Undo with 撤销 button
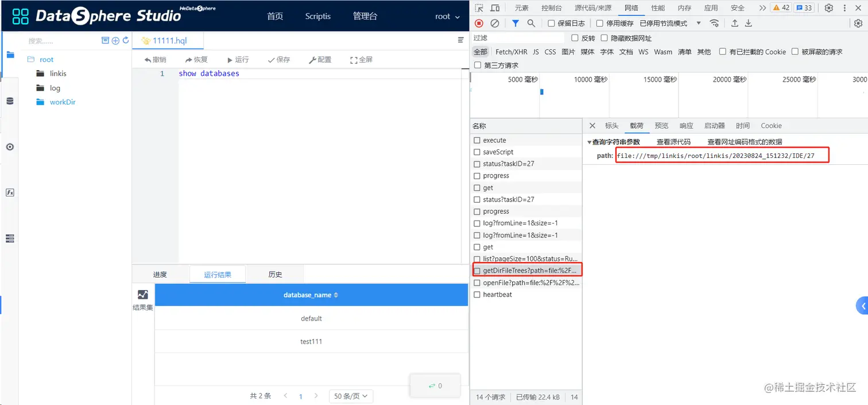Viewport: 868px width, 405px height. (x=155, y=60)
